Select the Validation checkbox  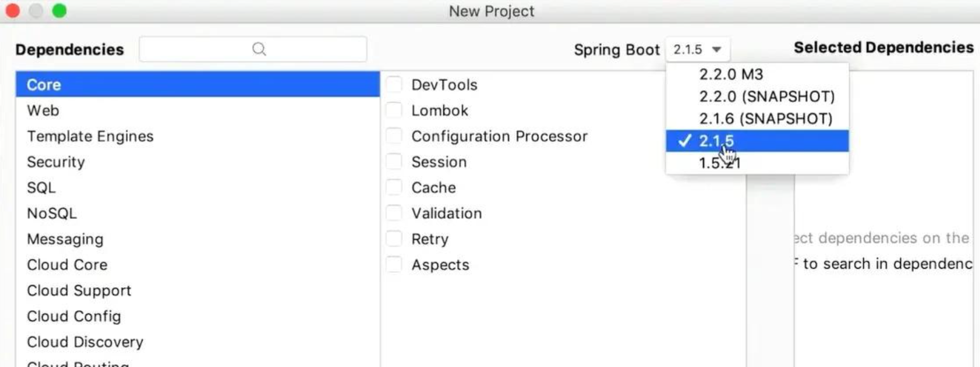tap(394, 213)
